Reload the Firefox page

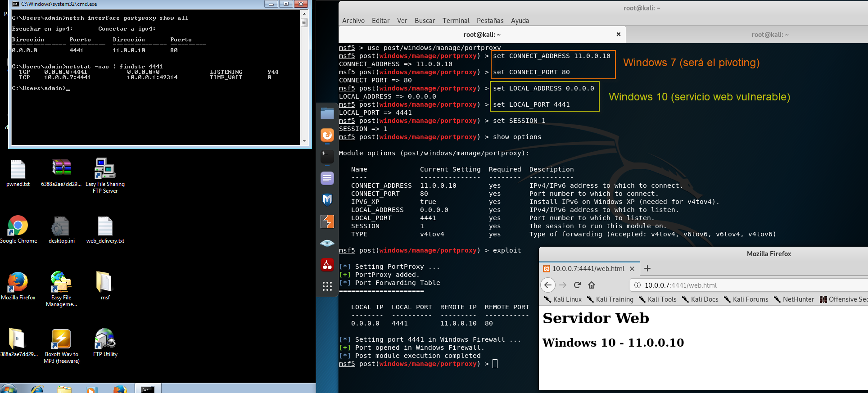[x=578, y=285]
